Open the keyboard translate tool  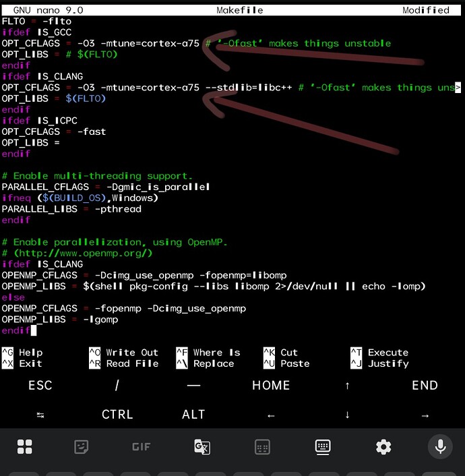point(202,447)
